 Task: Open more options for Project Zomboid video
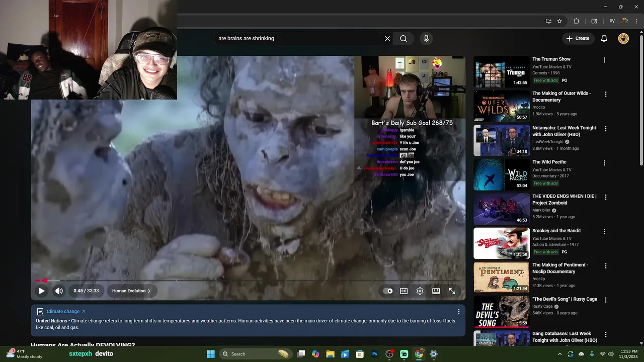pos(606,197)
